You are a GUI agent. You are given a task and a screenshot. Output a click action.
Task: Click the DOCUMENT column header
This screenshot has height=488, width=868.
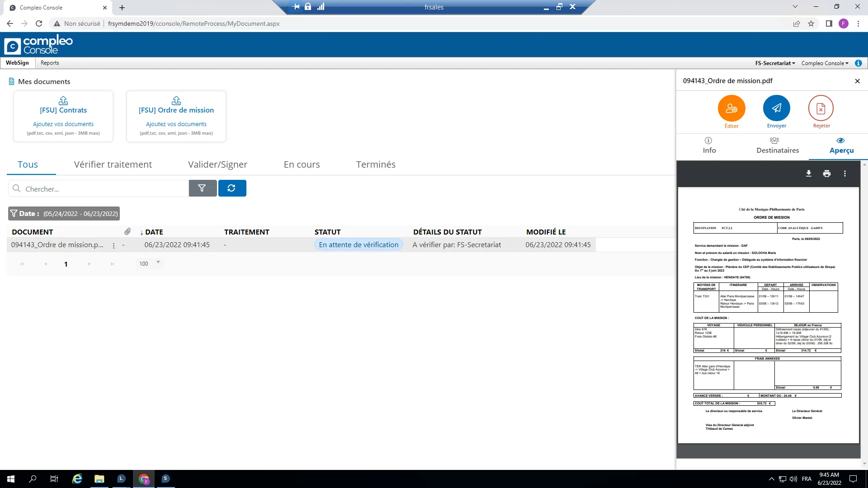33,232
